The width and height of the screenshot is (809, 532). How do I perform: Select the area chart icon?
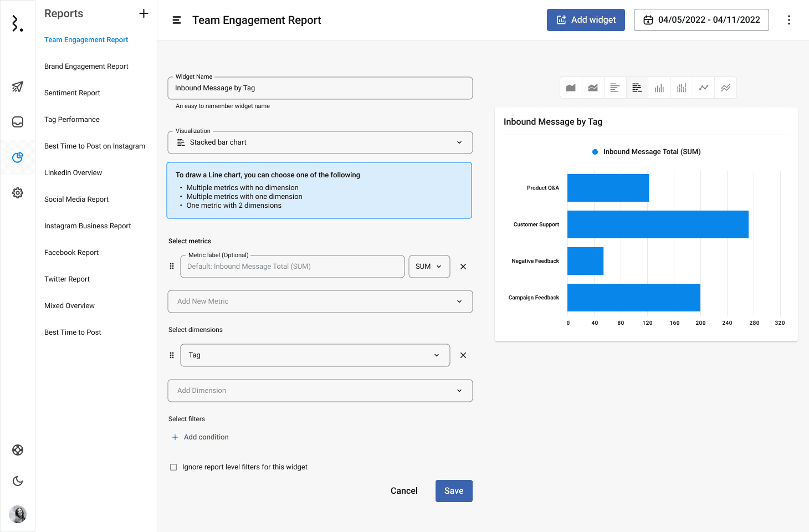pos(571,88)
